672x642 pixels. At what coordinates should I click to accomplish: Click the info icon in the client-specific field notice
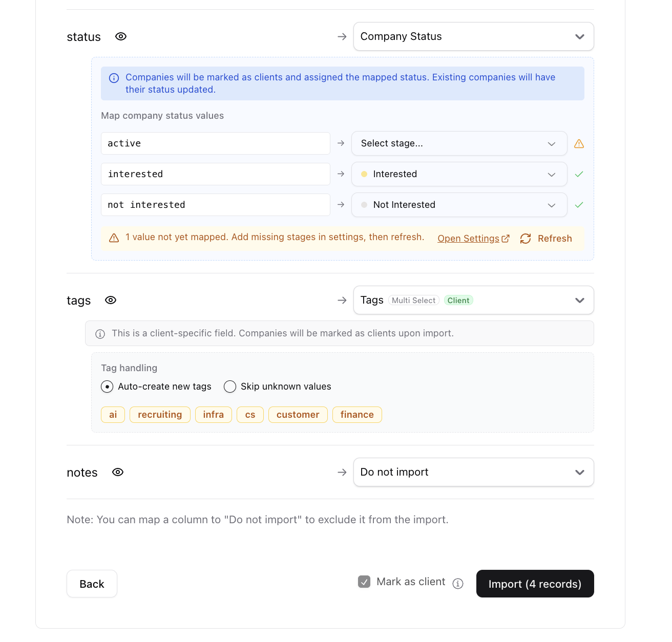pos(100,334)
